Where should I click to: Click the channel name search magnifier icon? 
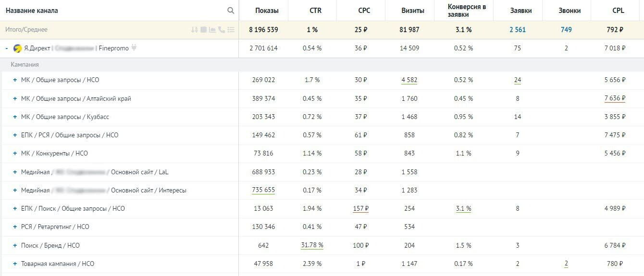pyautogui.click(x=231, y=11)
